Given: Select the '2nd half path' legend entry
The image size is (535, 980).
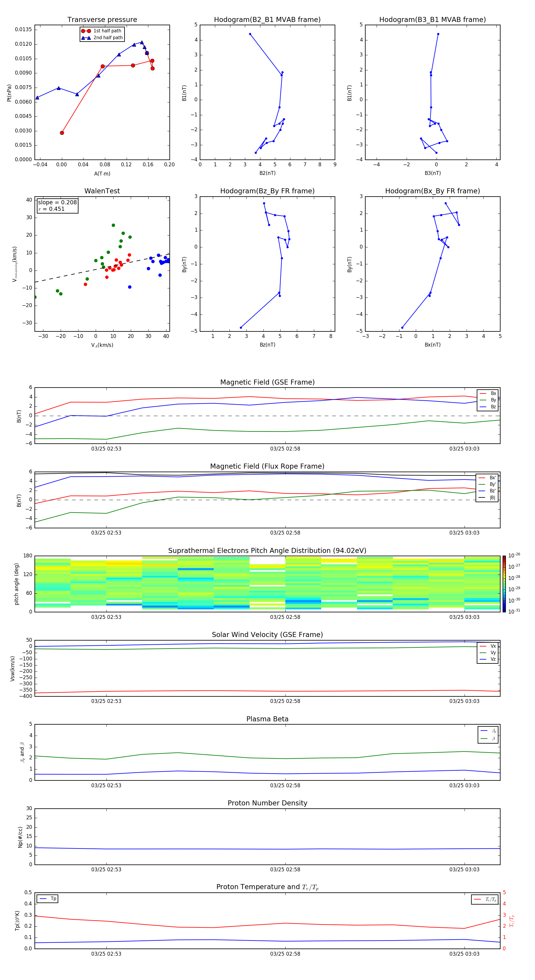Looking at the screenshot, I should [102, 38].
